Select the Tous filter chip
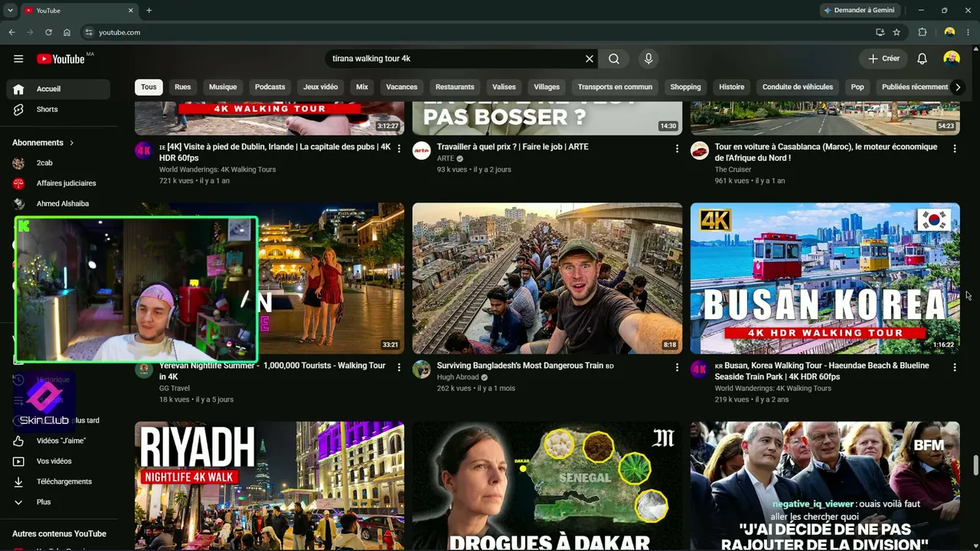 pyautogui.click(x=149, y=87)
